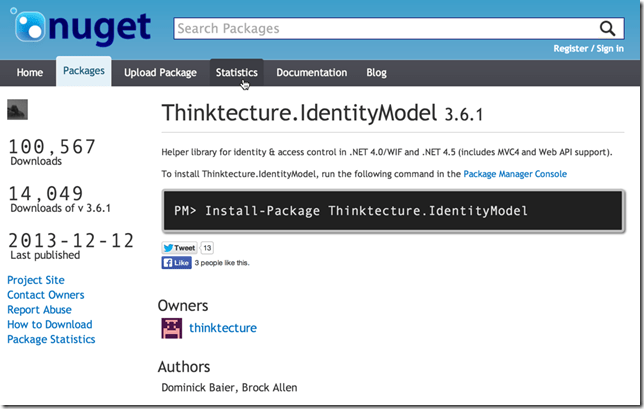Image resolution: width=644 pixels, height=409 pixels.
Task: Click the Install-Package command box
Action: click(x=393, y=211)
